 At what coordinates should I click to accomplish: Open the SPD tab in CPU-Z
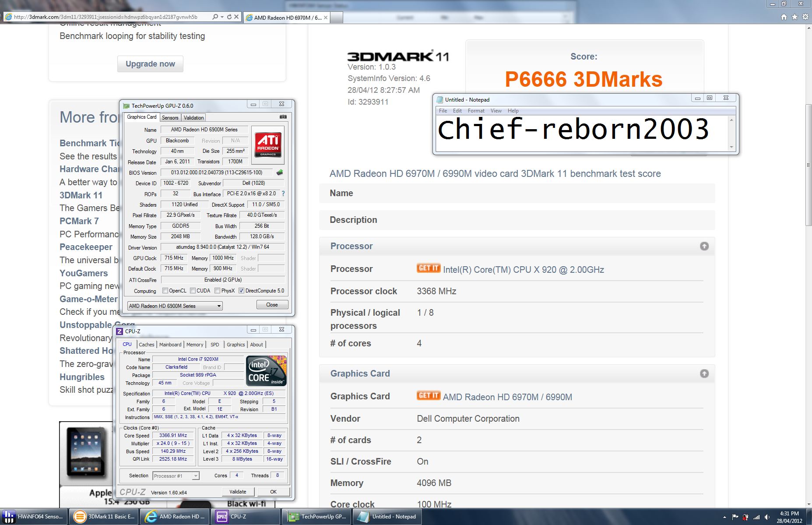[x=214, y=345]
